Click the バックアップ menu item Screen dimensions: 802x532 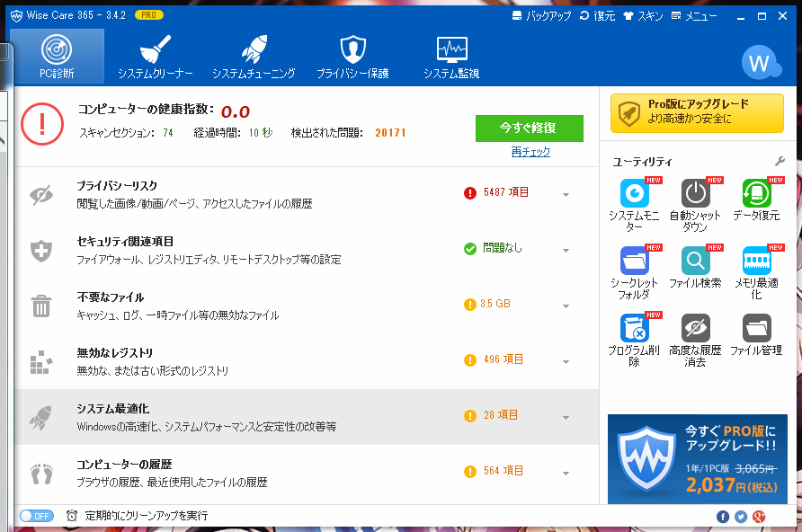click(x=541, y=16)
